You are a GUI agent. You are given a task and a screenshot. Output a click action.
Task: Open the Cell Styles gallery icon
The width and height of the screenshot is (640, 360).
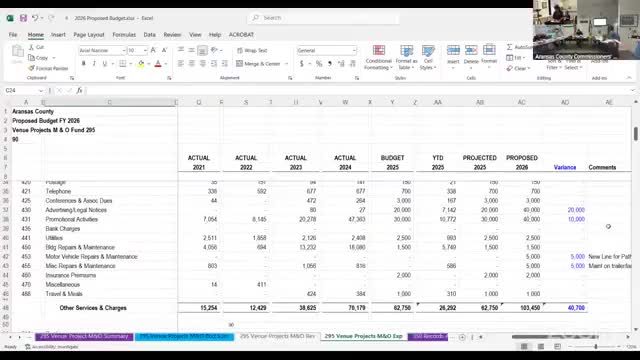428,57
